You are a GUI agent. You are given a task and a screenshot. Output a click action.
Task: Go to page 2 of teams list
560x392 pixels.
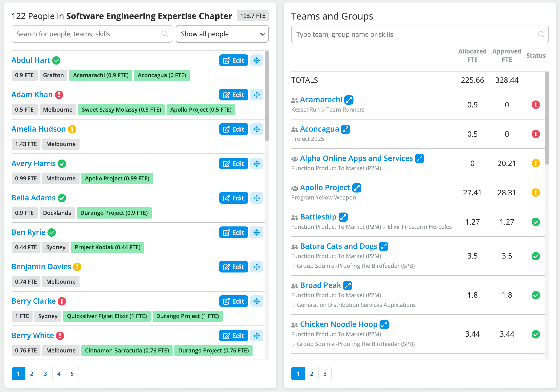pyautogui.click(x=311, y=373)
